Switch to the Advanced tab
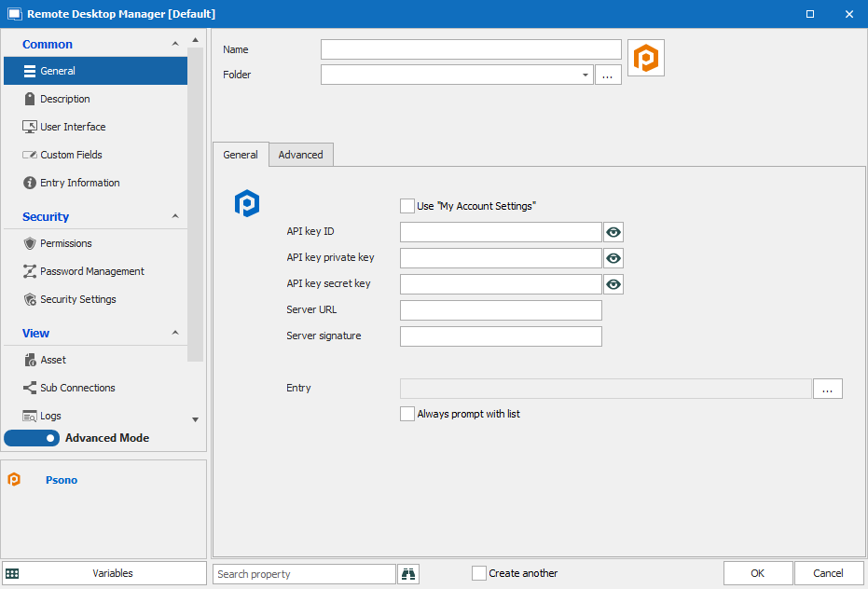The width and height of the screenshot is (868, 589). (x=300, y=155)
